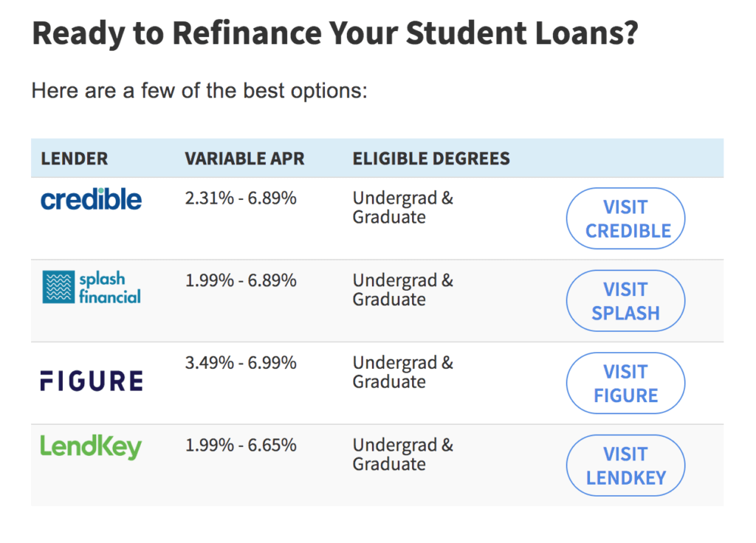Click Undergrad & Graduate in Credible row
The height and width of the screenshot is (543, 756).
[x=403, y=207]
